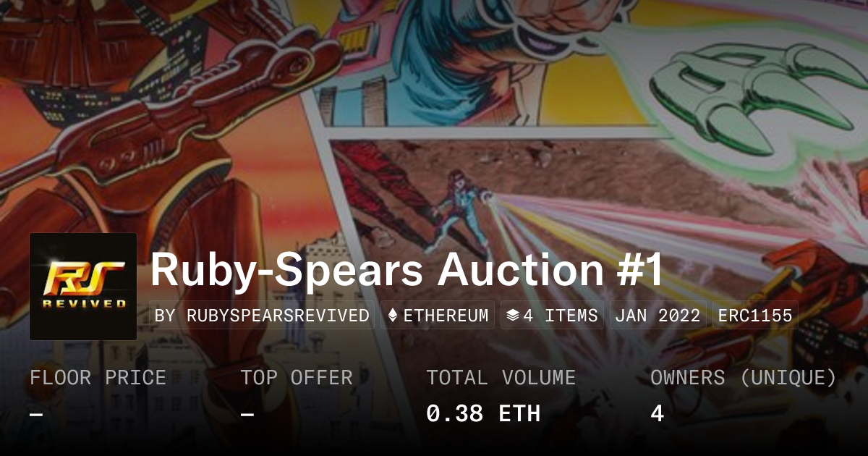Open the Ruby-Spears Auction #1 title
Viewport: 868px width, 456px height.
[407, 270]
